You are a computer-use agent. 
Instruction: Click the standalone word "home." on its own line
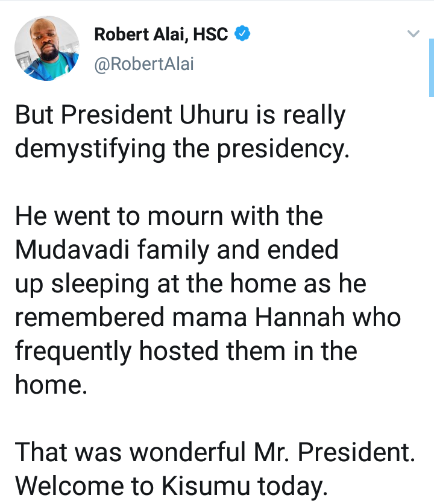51,384
